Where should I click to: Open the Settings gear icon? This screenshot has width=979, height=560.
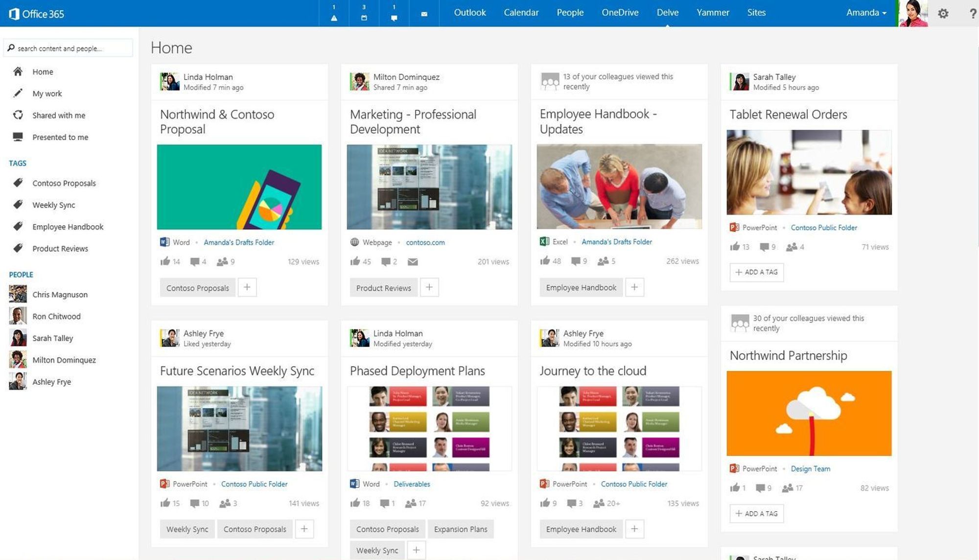(x=943, y=13)
